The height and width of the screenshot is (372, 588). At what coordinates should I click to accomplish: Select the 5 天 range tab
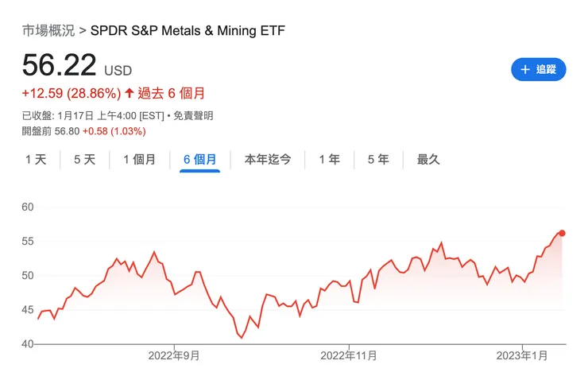(84, 160)
